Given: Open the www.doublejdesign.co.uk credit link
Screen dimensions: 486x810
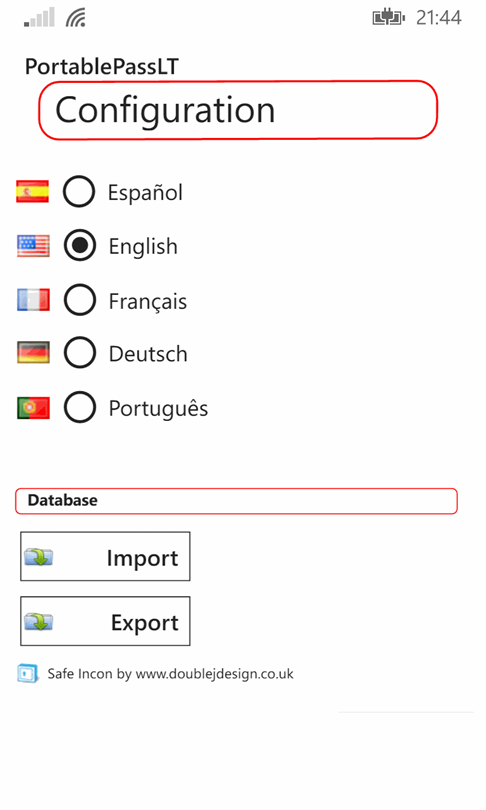Looking at the screenshot, I should 214,674.
